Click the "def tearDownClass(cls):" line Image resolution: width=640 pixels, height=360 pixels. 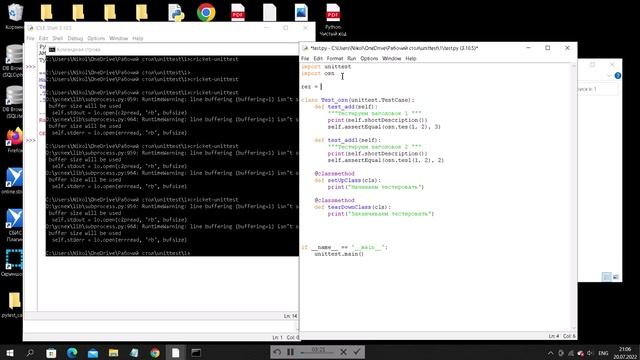[352, 207]
